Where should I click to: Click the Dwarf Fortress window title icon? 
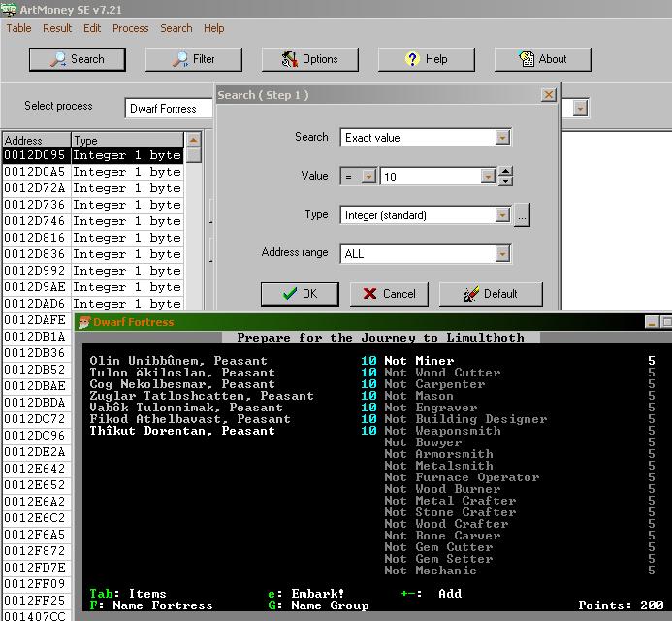point(84,322)
